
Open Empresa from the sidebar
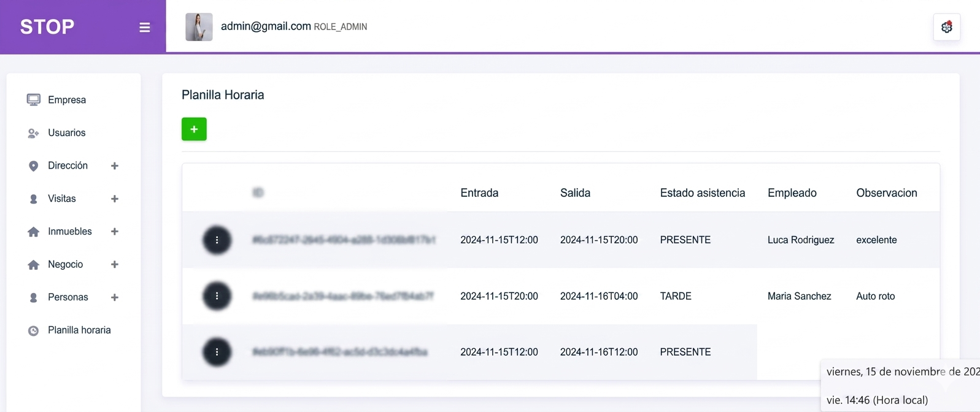66,100
